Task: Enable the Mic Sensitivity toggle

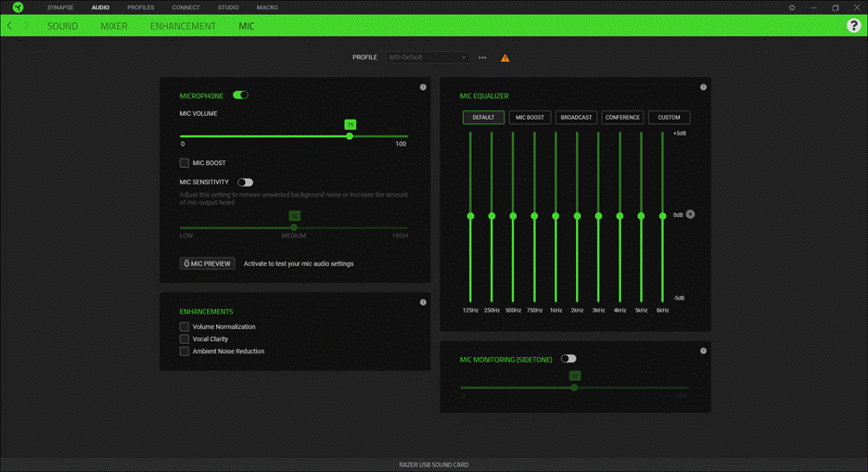Action: (x=245, y=183)
